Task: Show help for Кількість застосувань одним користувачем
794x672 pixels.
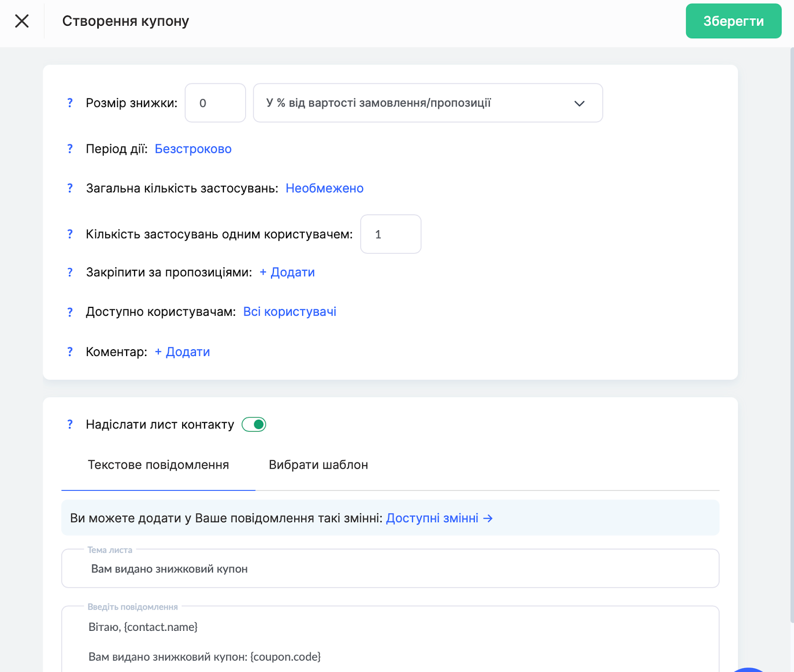Action: 70,234
